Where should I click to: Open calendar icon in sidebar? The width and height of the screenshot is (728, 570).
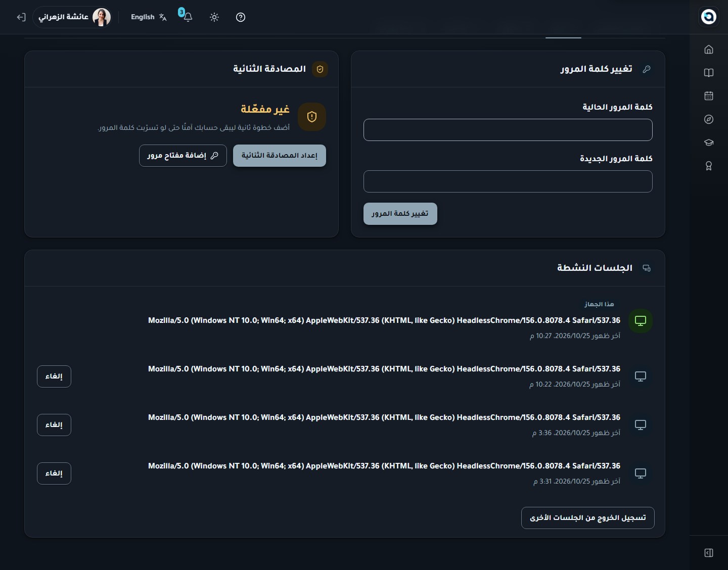point(709,96)
